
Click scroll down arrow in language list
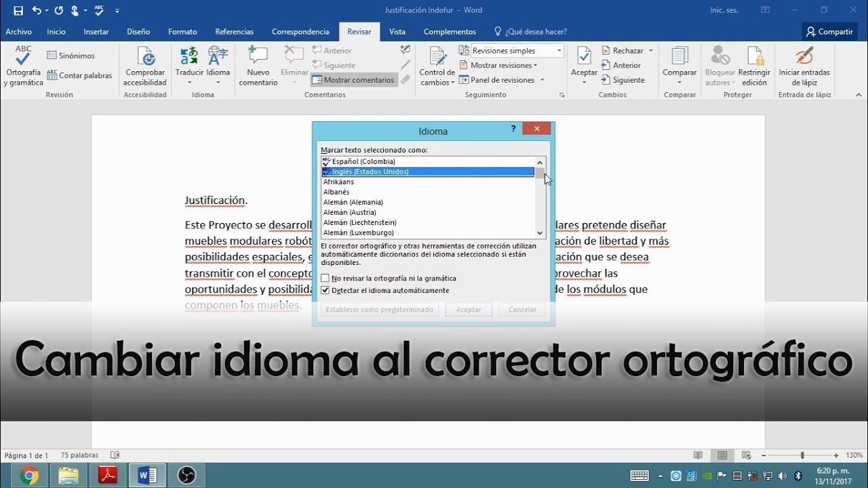(x=540, y=232)
